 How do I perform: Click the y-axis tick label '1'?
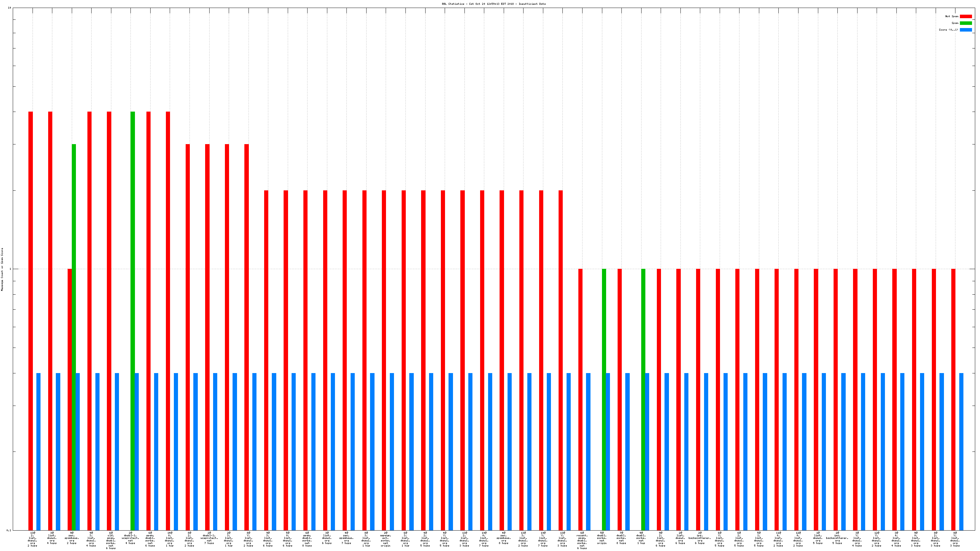[10, 269]
